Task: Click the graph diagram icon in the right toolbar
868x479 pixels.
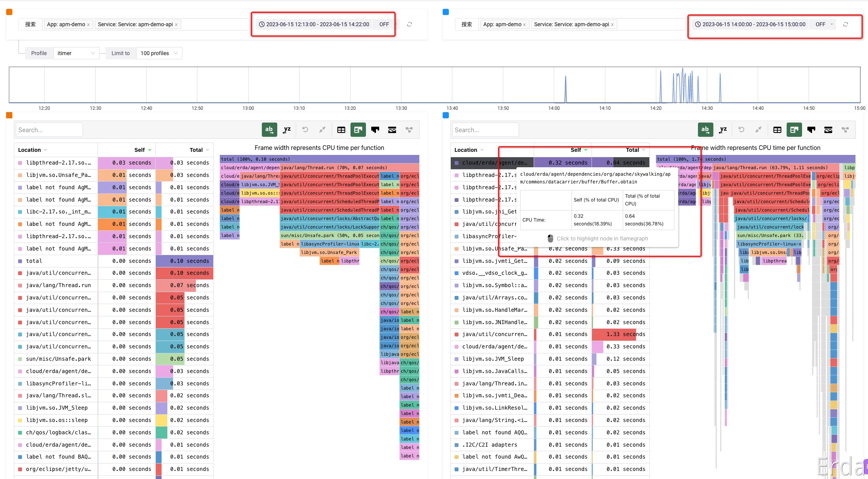Action: (x=845, y=130)
